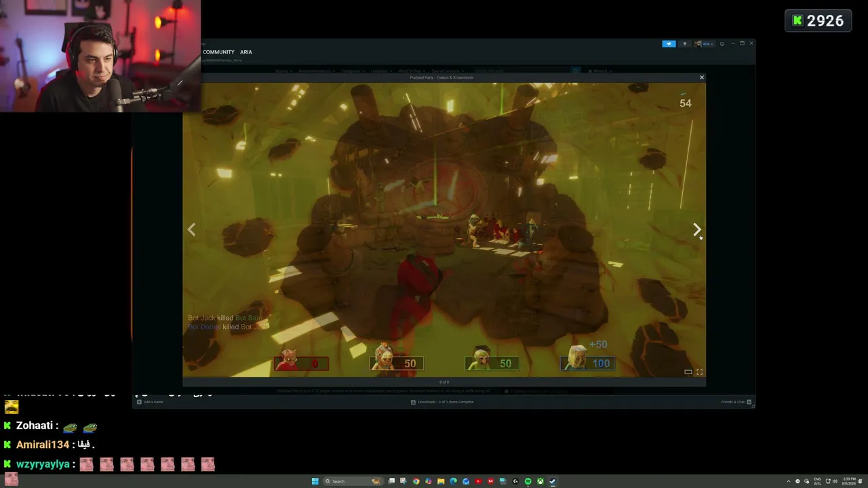Click Add a Game in Steam
Image resolution: width=868 pixels, height=488 pixels.
tap(150, 402)
